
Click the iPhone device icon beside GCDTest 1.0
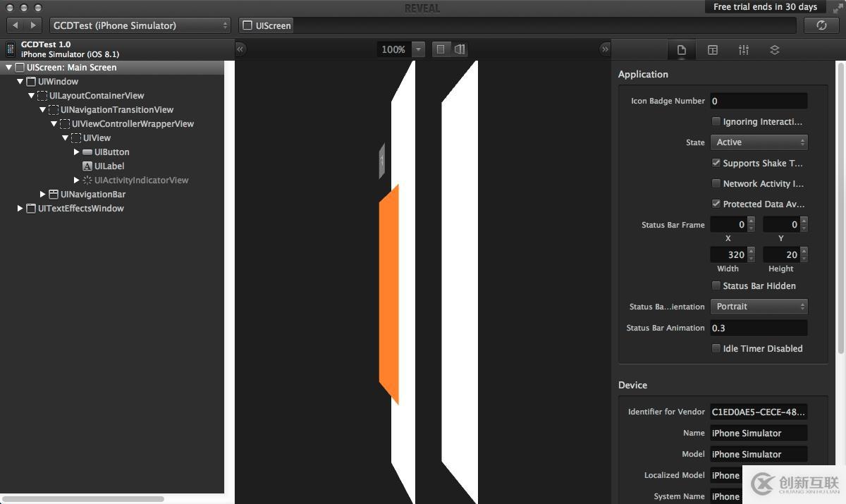click(x=11, y=49)
